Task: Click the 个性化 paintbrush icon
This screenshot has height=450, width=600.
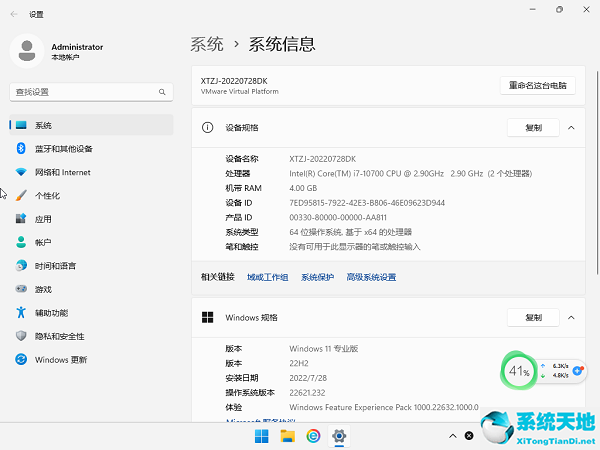Action: tap(21, 196)
